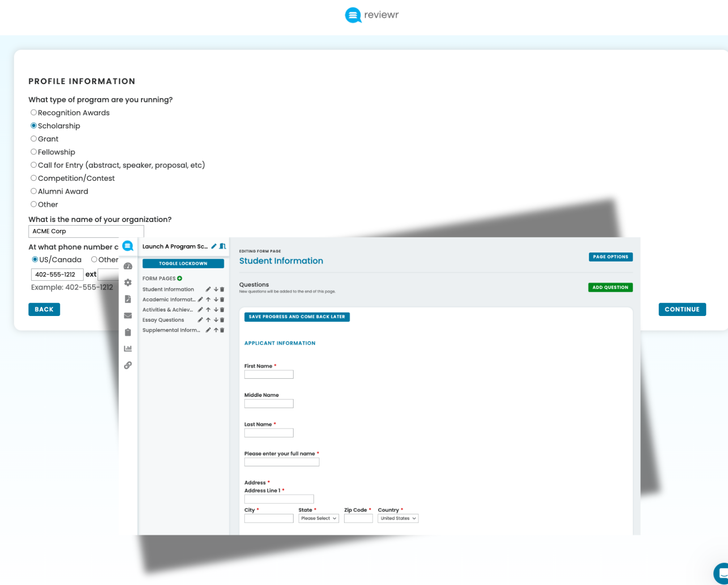Click the Toggle Lockdown button
The image size is (728, 585).
click(183, 263)
